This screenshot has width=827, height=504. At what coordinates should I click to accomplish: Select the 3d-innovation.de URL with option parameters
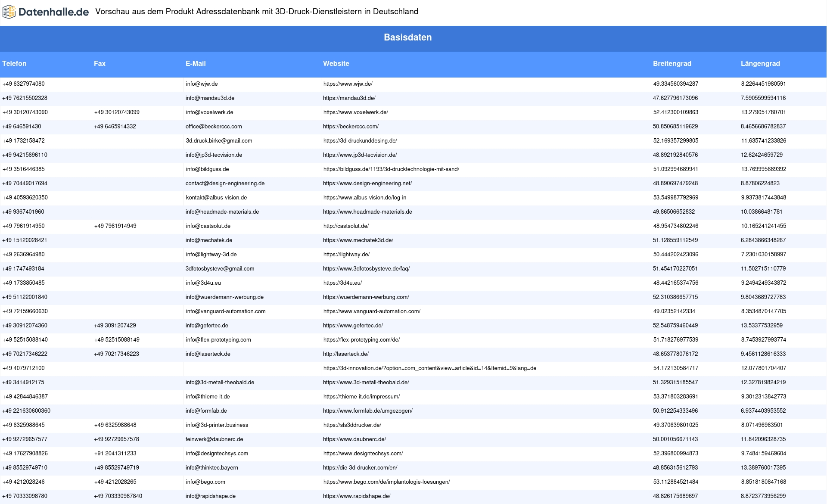click(430, 368)
